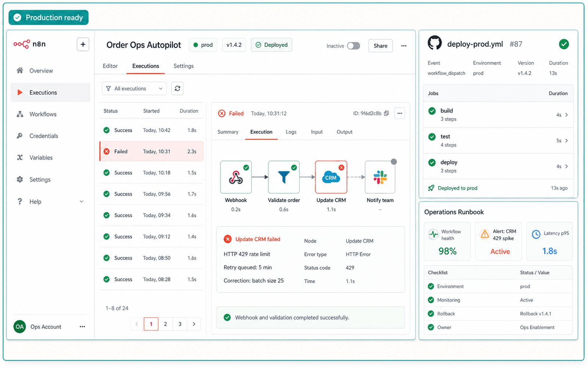Select the Notify team Slack node
Viewport: 588px width, 368px height.
380,177
